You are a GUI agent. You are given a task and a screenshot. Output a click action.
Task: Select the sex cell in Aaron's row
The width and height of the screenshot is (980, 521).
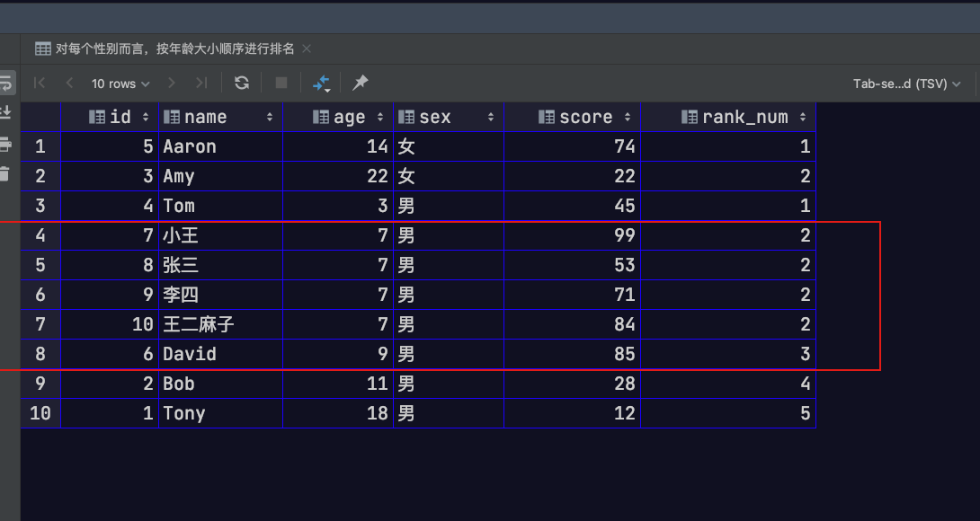click(449, 146)
